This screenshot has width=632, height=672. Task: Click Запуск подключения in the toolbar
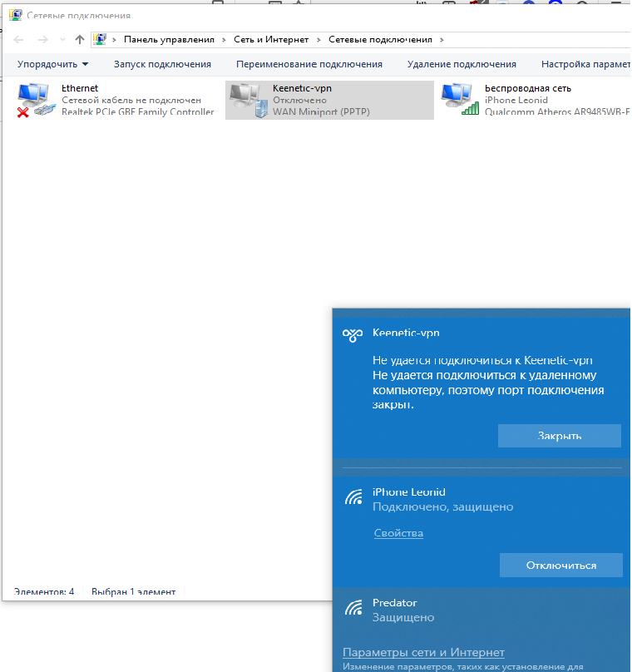tap(162, 64)
